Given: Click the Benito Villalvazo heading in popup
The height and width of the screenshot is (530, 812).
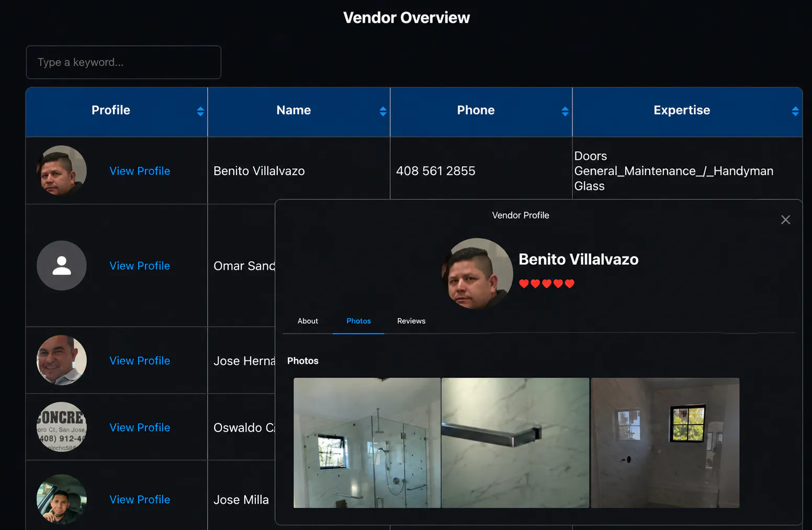Looking at the screenshot, I should click(579, 260).
